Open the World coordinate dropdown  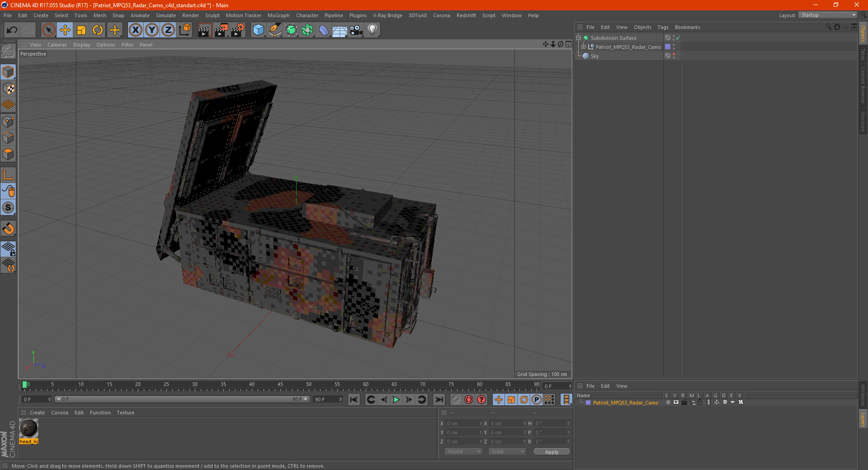coord(463,451)
